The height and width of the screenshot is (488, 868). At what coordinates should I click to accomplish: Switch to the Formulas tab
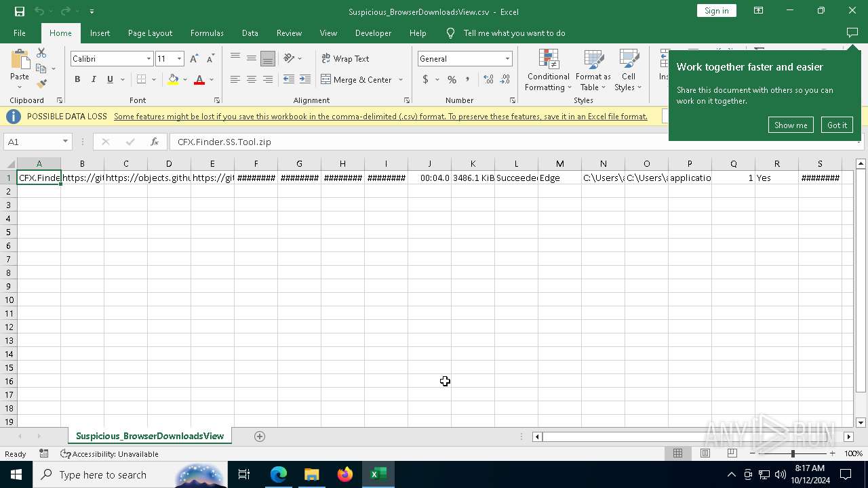pos(207,33)
